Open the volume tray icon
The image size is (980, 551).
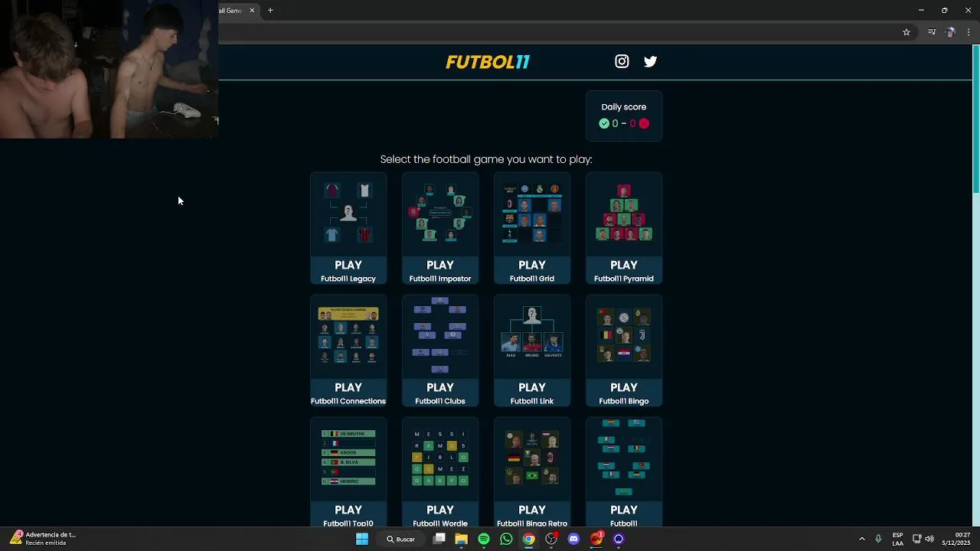(929, 539)
